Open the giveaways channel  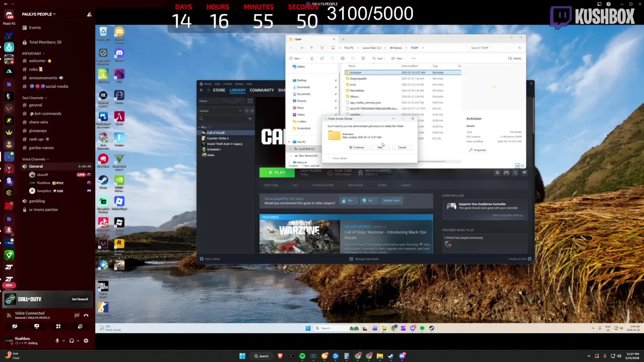38,131
